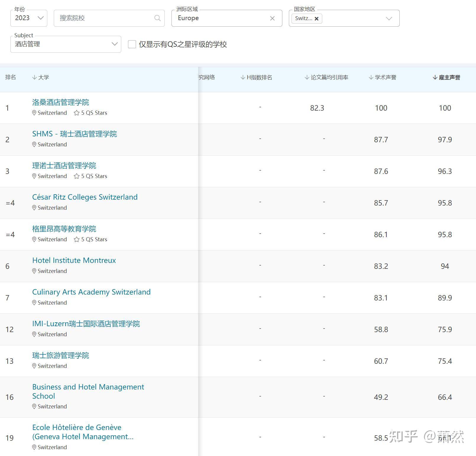Image resolution: width=476 pixels, height=456 pixels.
Task: Open the 年份 2023 year dropdown
Action: point(29,18)
